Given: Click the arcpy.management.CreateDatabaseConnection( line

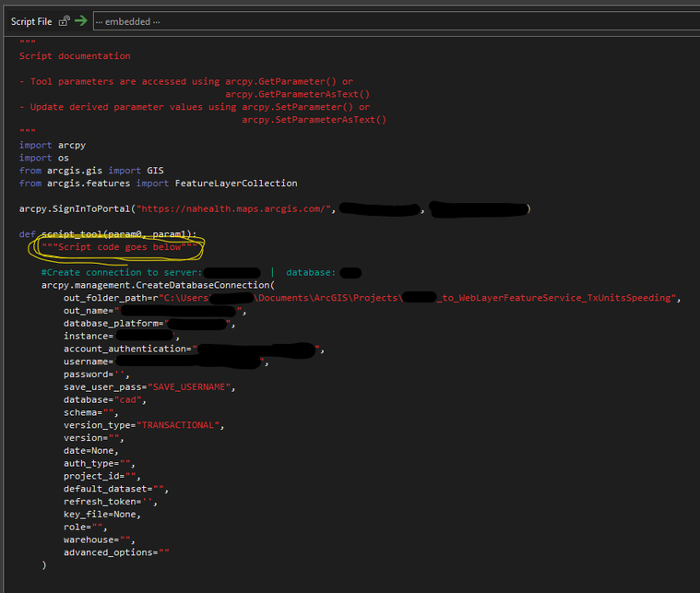Looking at the screenshot, I should pos(158,285).
